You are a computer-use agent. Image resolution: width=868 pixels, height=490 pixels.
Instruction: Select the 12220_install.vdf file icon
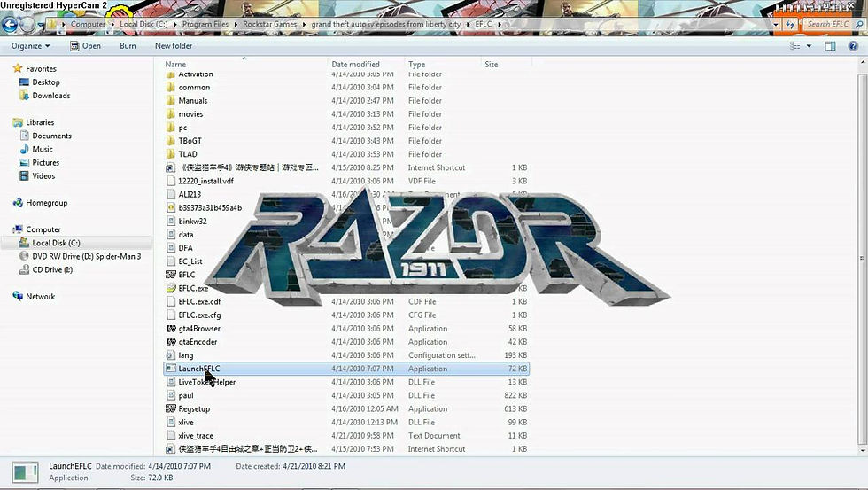171,181
